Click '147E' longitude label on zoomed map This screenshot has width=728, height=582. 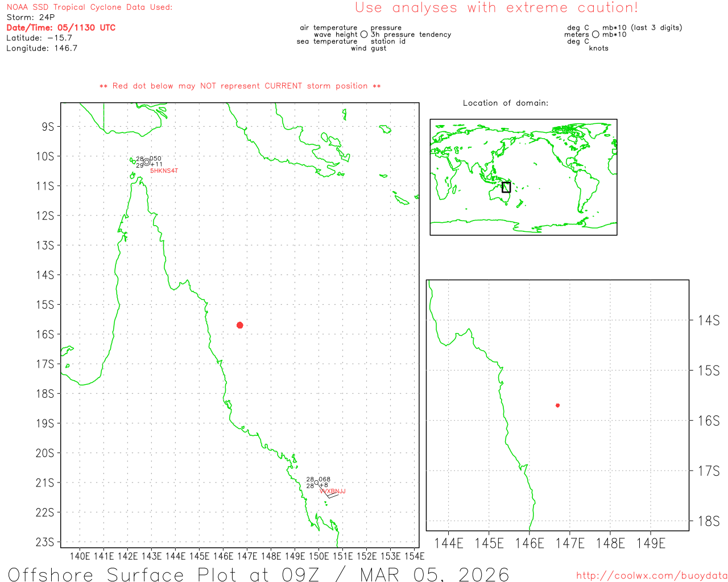(x=570, y=543)
